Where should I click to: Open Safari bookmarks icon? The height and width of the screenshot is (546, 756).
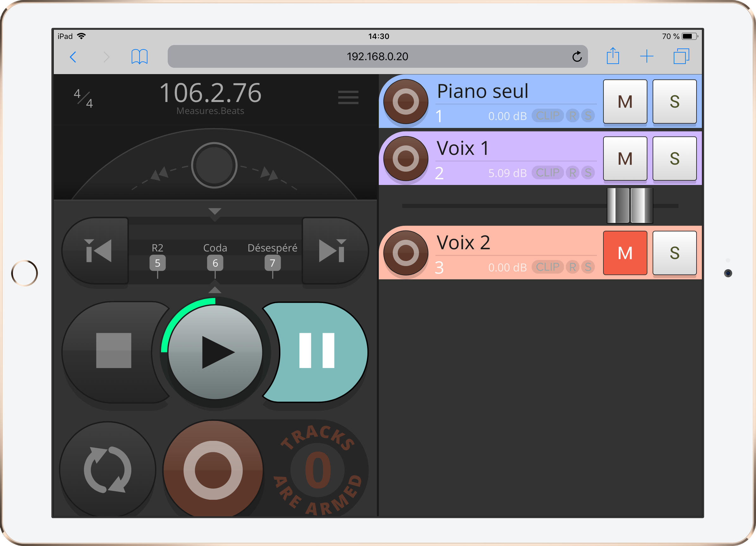coord(139,57)
